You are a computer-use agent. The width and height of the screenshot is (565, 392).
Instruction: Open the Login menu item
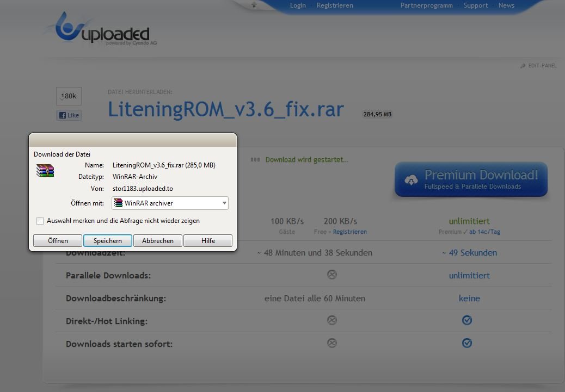pos(298,5)
